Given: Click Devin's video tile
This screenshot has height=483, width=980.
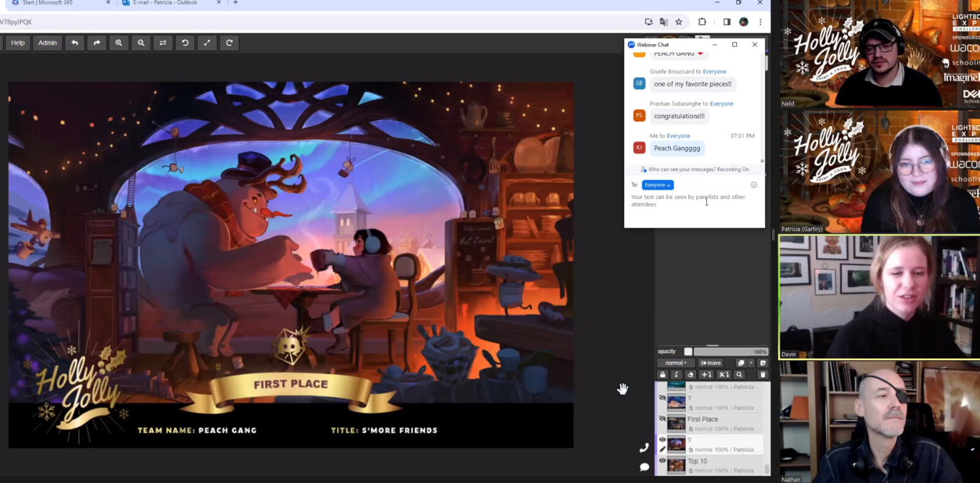Looking at the screenshot, I should pyautogui.click(x=880, y=297).
